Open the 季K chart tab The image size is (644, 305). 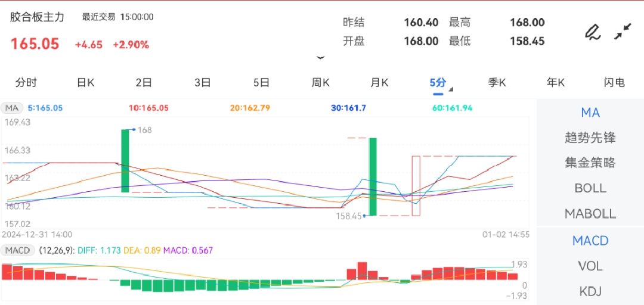497,83
